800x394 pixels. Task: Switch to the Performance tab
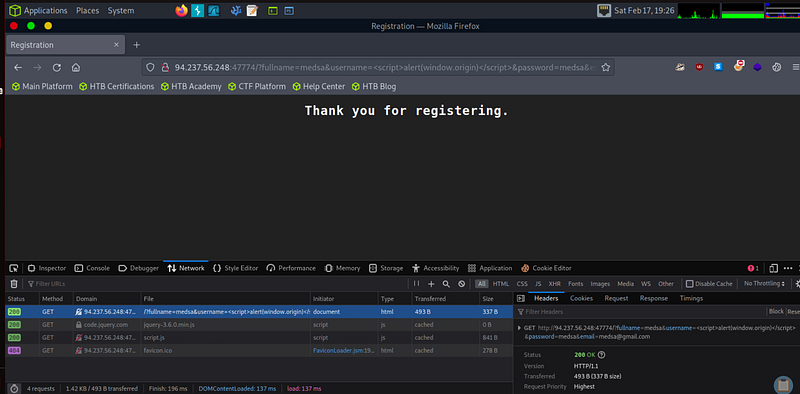pyautogui.click(x=291, y=268)
